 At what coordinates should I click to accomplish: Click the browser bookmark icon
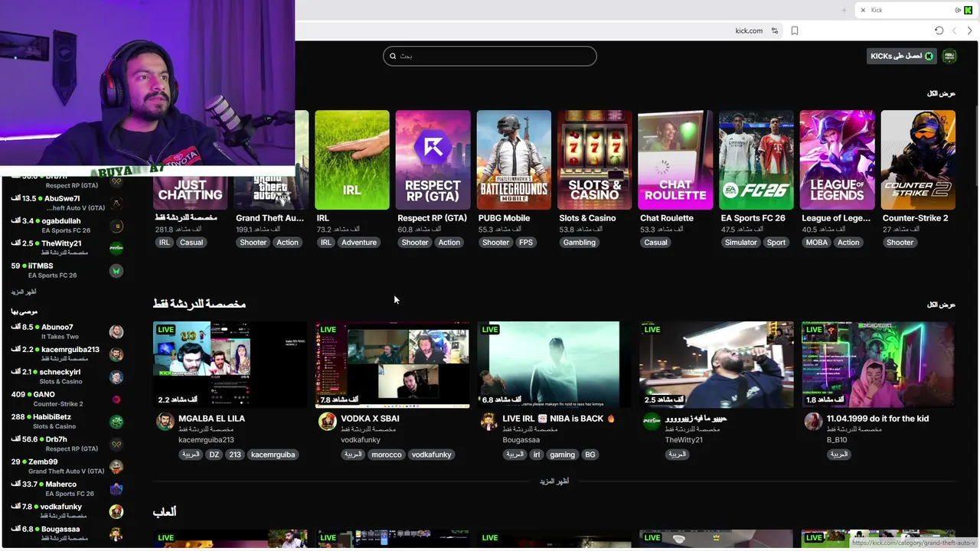pos(795,31)
